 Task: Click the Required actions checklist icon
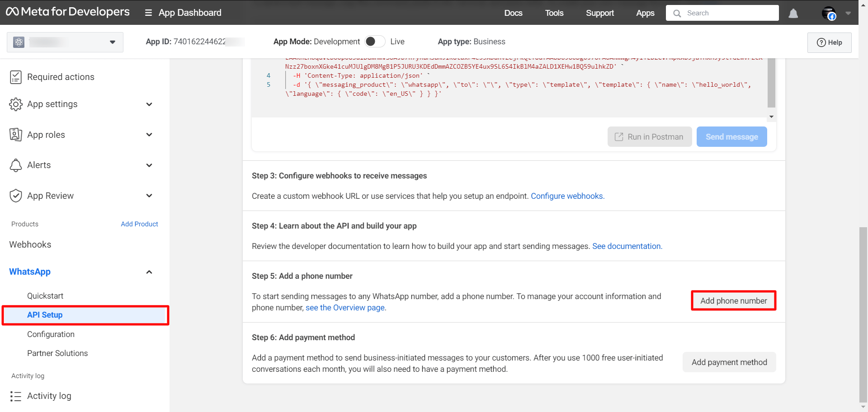16,77
